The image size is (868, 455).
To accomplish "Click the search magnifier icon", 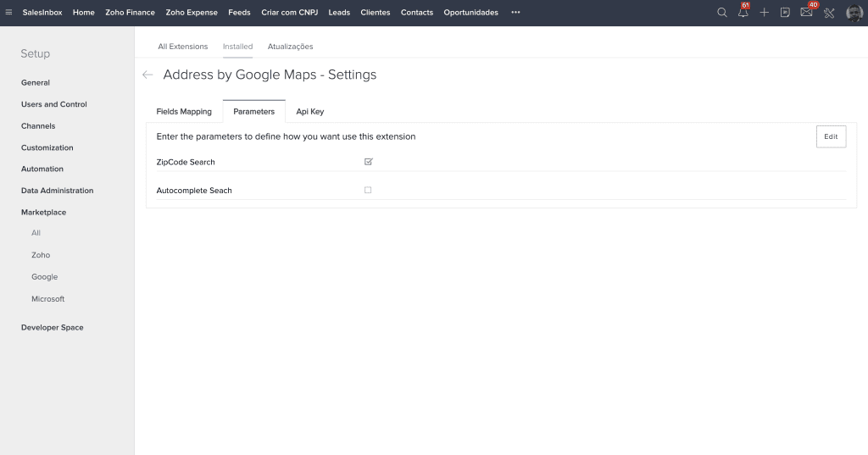I will tap(722, 13).
